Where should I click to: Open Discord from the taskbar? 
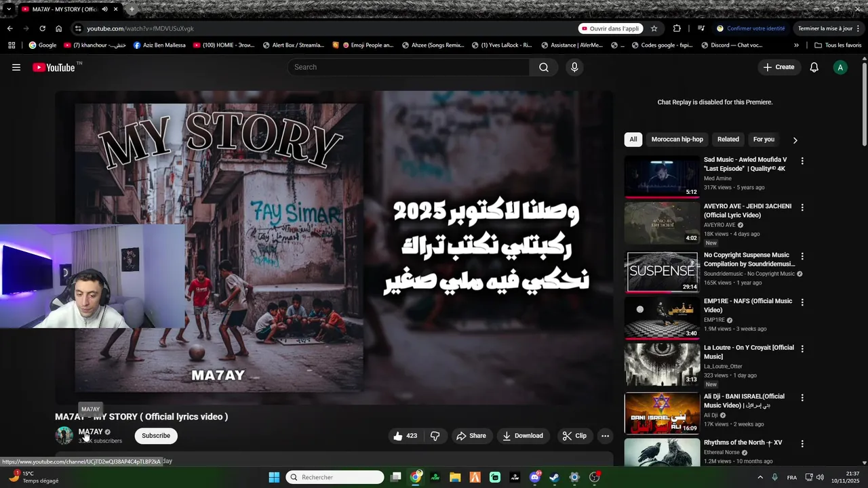click(x=534, y=477)
